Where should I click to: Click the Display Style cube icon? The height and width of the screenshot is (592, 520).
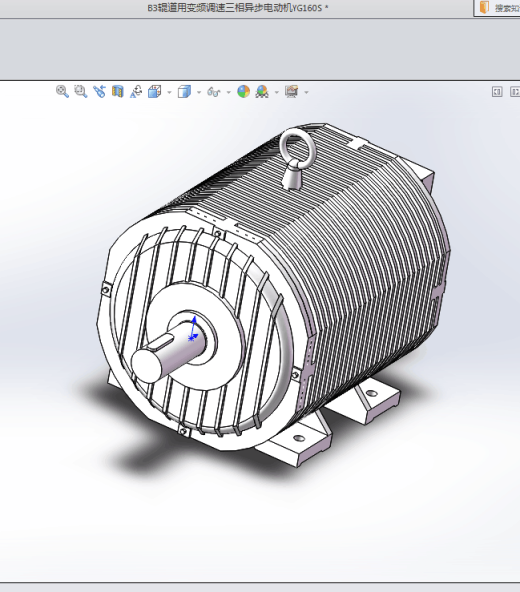(x=184, y=91)
